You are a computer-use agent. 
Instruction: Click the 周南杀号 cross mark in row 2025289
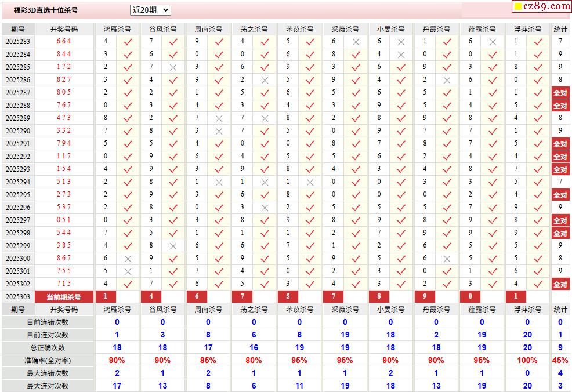coord(219,118)
